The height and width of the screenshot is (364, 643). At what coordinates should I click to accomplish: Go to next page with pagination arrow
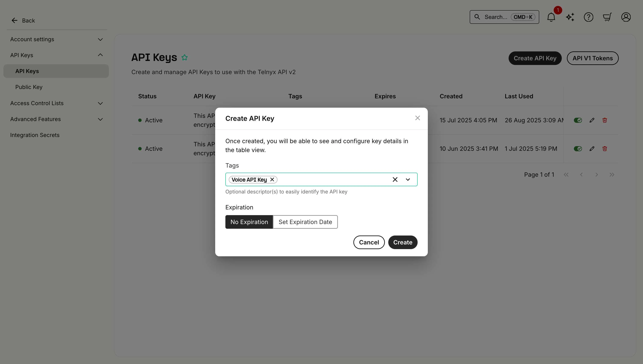(597, 175)
